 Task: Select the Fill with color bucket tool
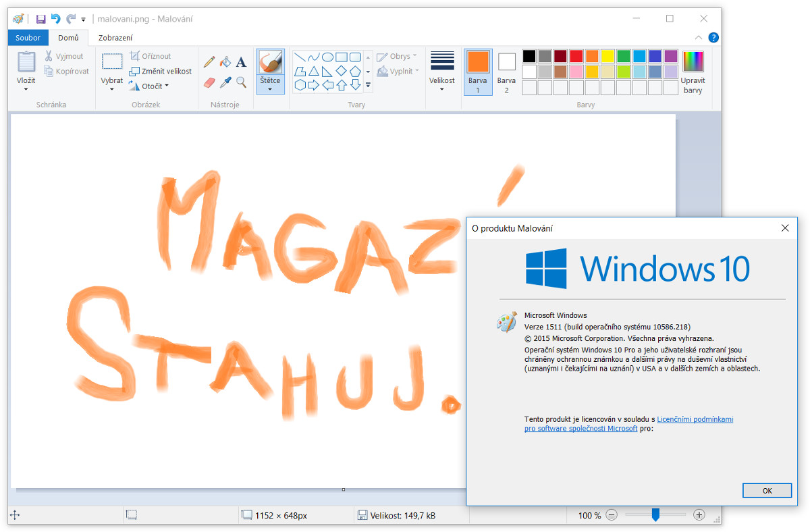[225, 62]
